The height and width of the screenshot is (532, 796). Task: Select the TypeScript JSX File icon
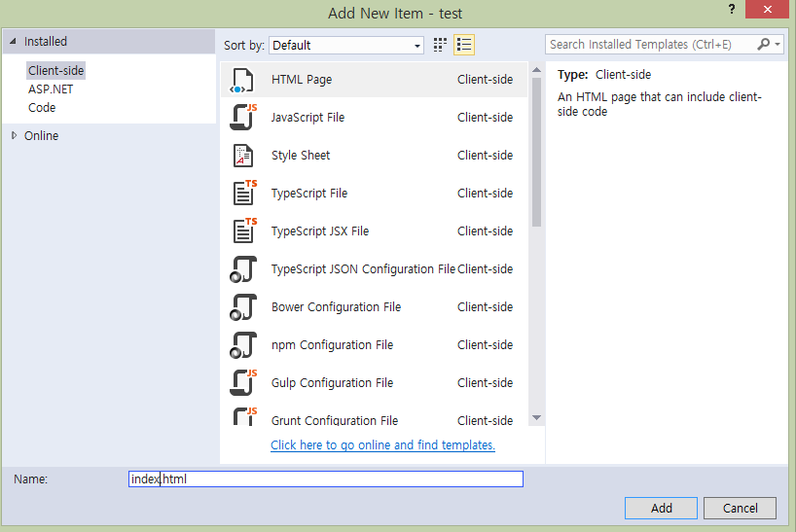(243, 231)
